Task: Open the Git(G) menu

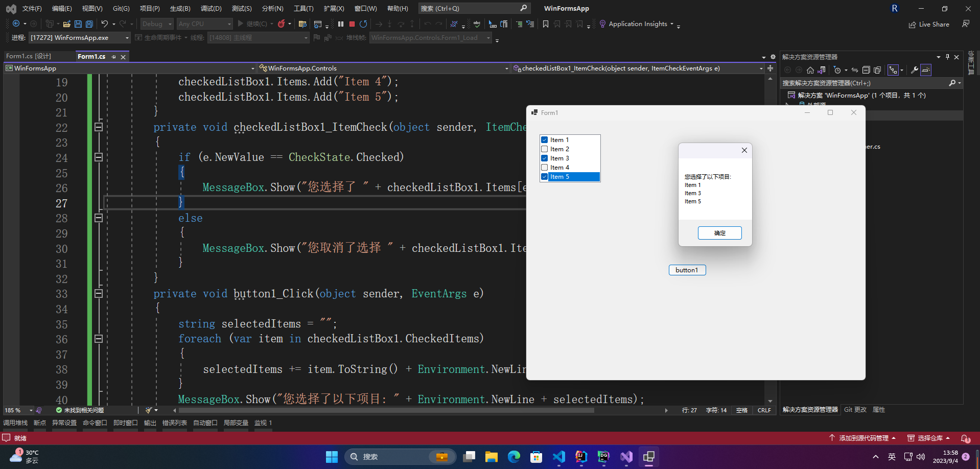Action: coord(121,9)
